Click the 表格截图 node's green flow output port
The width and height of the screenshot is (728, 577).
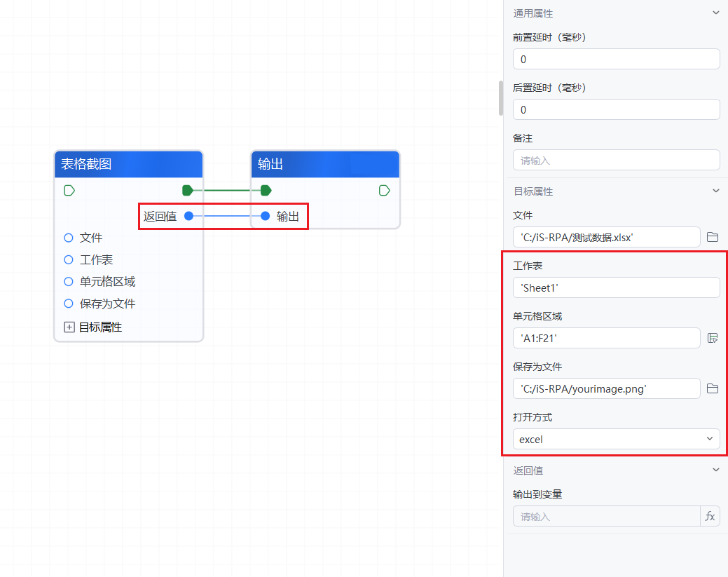coord(187,190)
